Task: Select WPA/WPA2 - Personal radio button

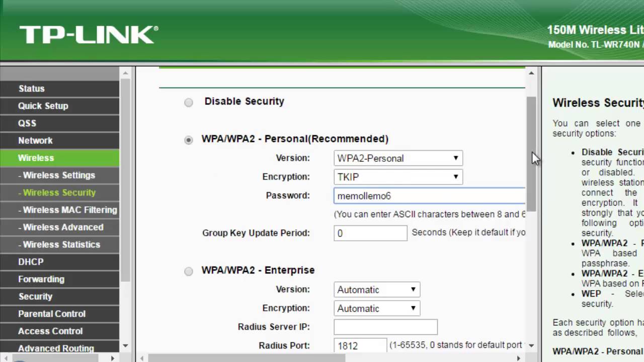Action: coord(189,140)
